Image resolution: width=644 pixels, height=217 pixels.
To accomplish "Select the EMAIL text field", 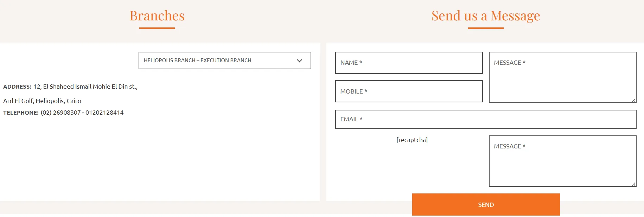I will tap(485, 119).
